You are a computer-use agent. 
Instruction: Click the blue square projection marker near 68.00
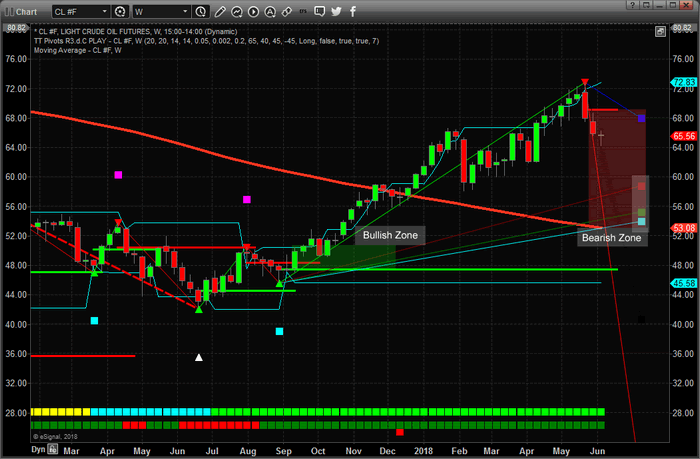[x=642, y=118]
